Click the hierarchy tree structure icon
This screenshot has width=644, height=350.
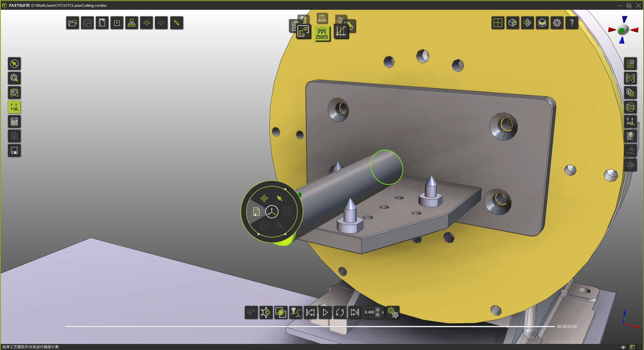pyautogui.click(x=132, y=23)
